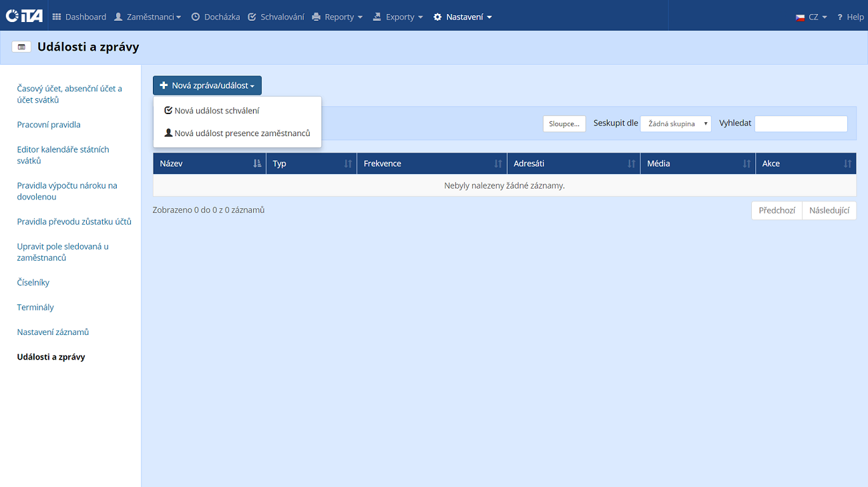Screen dimensions: 868x487
Task: Focus the Vyhledat search field
Action: click(x=801, y=123)
